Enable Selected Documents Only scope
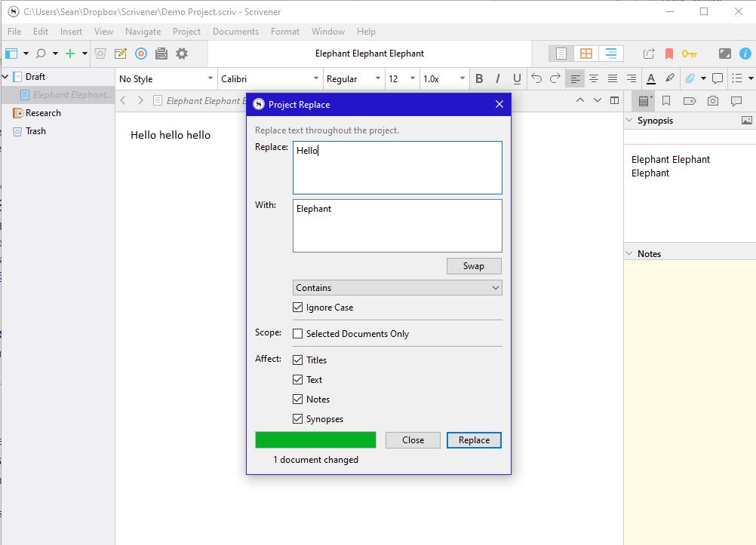The height and width of the screenshot is (545, 756). pyautogui.click(x=298, y=334)
